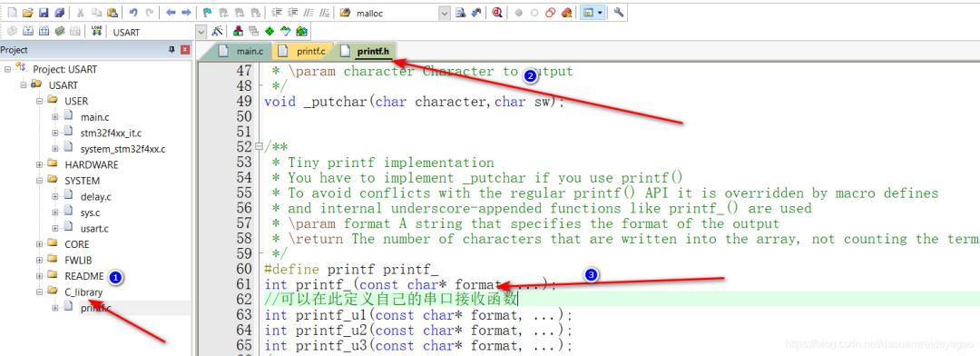980x356 pixels.
Task: Insert a bookmark with the blue flag icon
Action: pos(208,13)
